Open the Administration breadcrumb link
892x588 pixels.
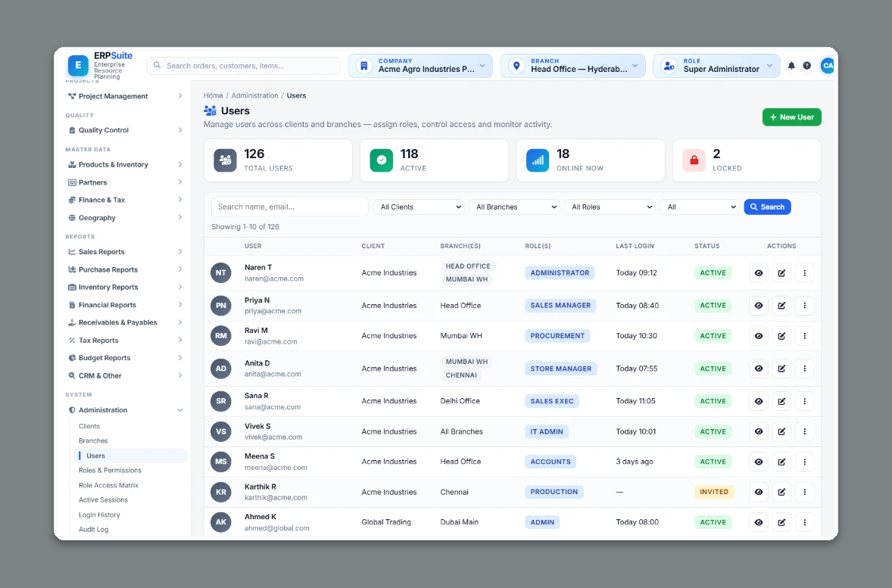(x=255, y=95)
